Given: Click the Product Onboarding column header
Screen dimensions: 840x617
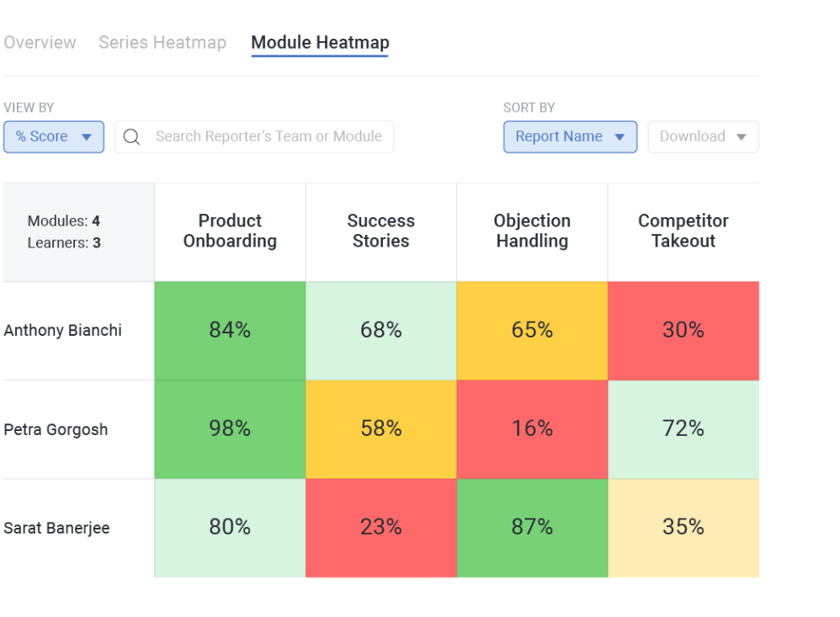Looking at the screenshot, I should coord(230,231).
